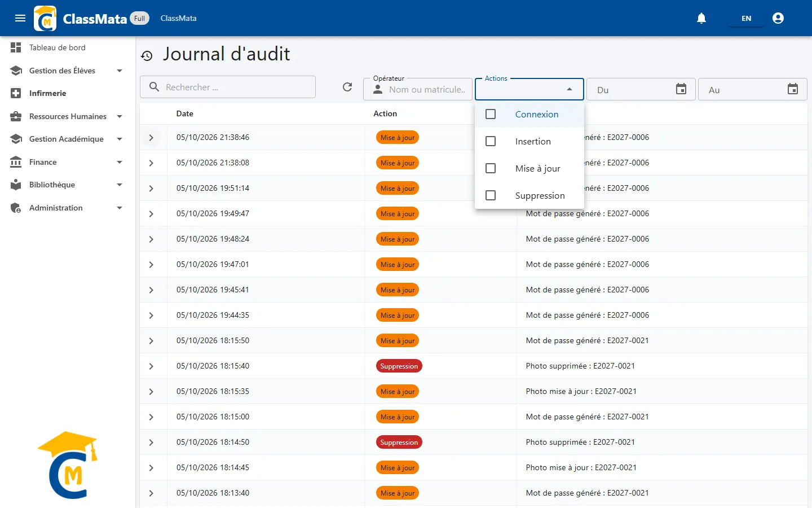Click the Opérateur name or matricule field

[x=418, y=89]
